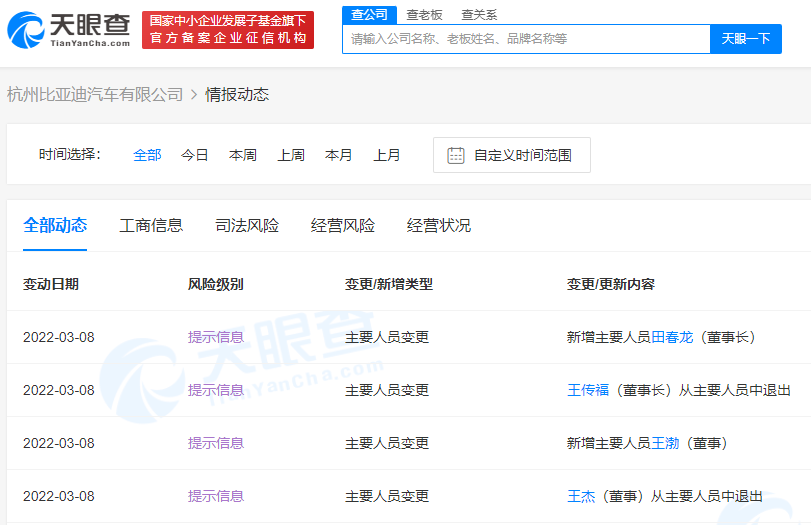Click 提示信息 in the 田春龙 row

[x=216, y=337]
